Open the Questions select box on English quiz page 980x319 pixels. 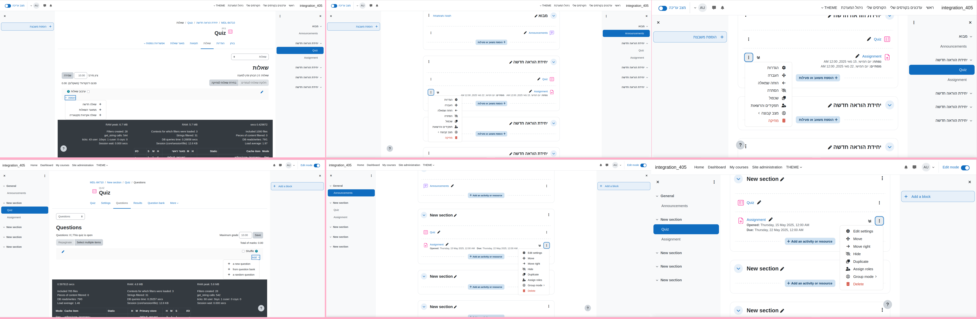[70, 216]
